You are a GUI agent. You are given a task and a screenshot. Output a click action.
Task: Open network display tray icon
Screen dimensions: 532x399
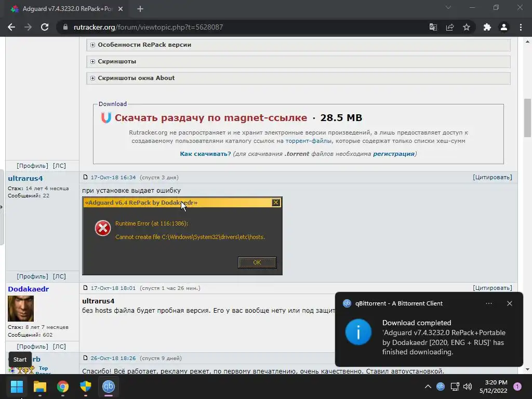coord(455,387)
